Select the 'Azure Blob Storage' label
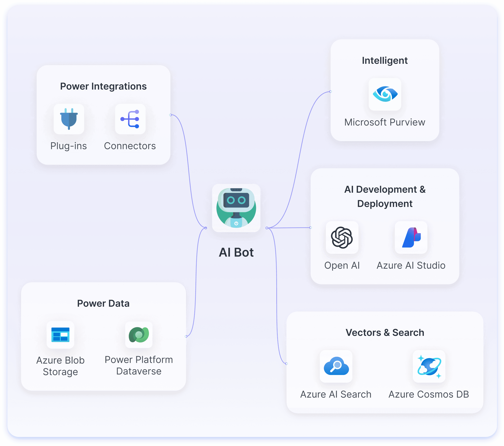Image resolution: width=504 pixels, height=446 pixels. (x=60, y=366)
